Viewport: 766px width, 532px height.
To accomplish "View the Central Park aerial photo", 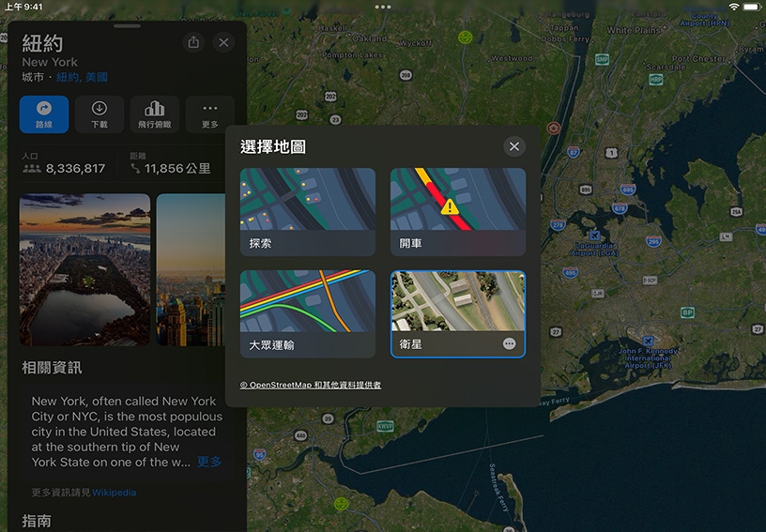I will tap(85, 269).
